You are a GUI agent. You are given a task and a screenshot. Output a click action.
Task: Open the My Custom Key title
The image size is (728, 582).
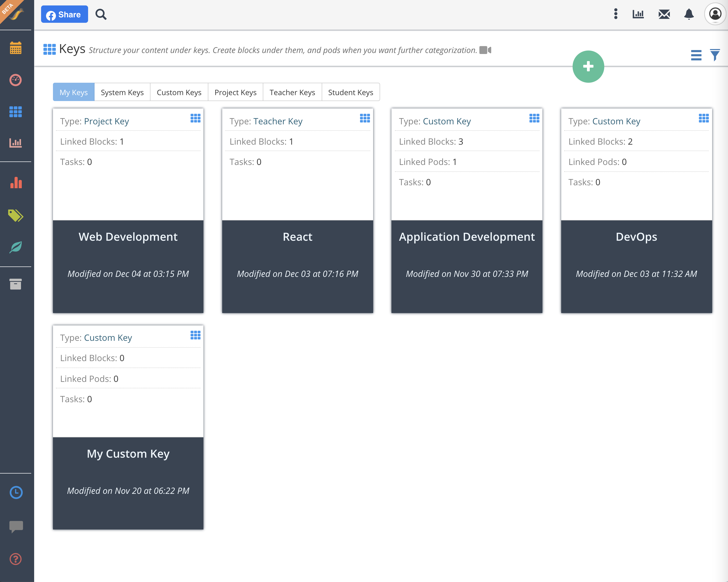coord(128,453)
